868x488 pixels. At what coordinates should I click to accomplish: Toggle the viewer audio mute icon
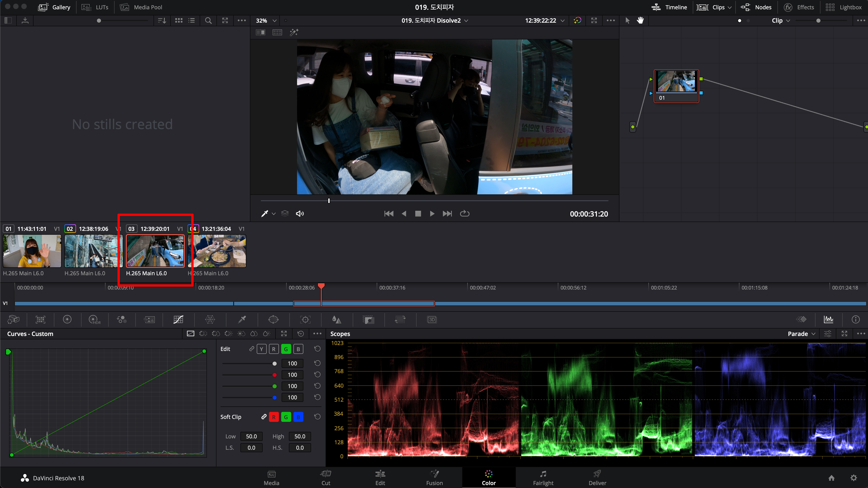pyautogui.click(x=300, y=213)
